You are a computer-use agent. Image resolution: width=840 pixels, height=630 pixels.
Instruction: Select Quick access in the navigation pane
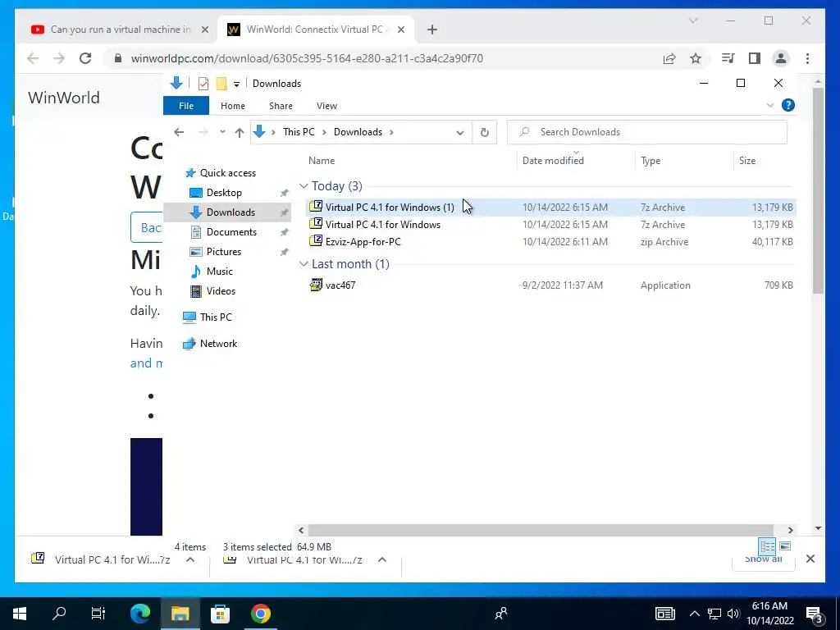228,172
